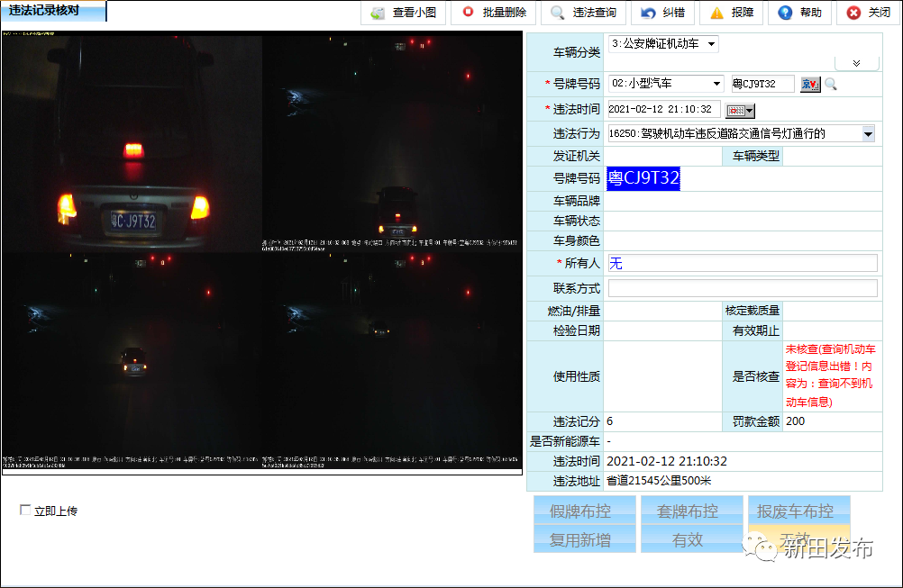Image resolution: width=903 pixels, height=588 pixels.
Task: Click the 违法记分 value 6
Action: tap(610, 421)
